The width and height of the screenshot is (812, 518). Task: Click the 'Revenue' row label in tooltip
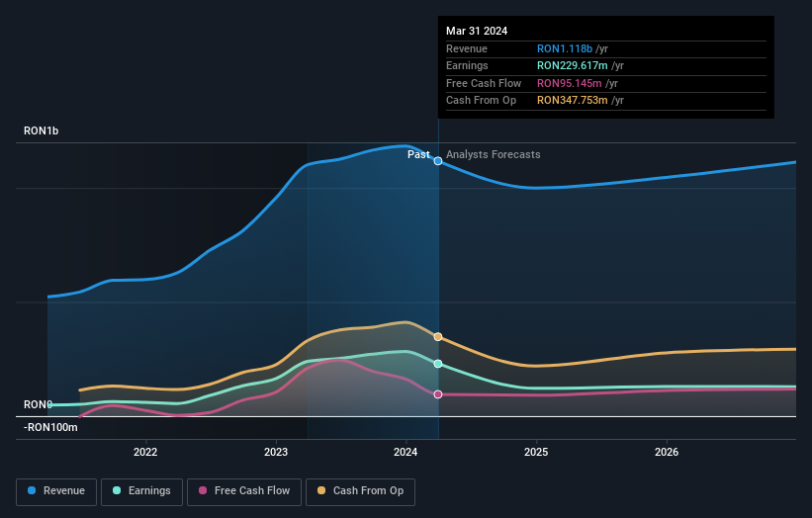click(467, 48)
